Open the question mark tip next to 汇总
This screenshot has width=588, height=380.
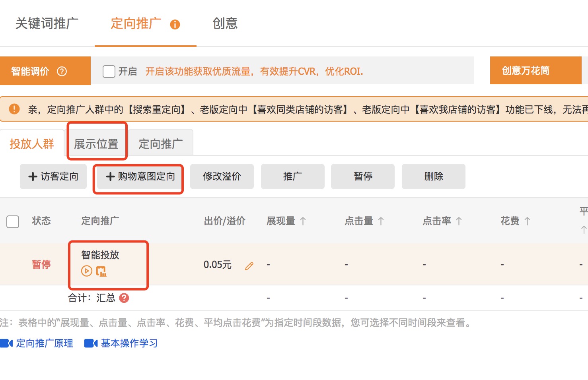click(x=124, y=298)
